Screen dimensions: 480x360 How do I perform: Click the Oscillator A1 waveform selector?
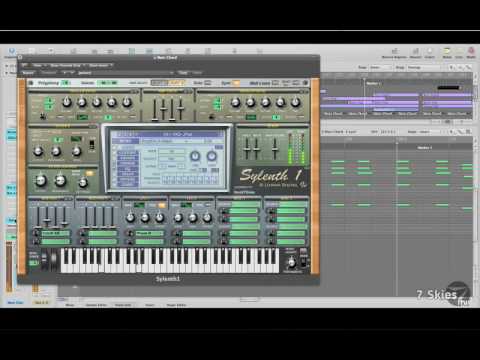coord(82,117)
